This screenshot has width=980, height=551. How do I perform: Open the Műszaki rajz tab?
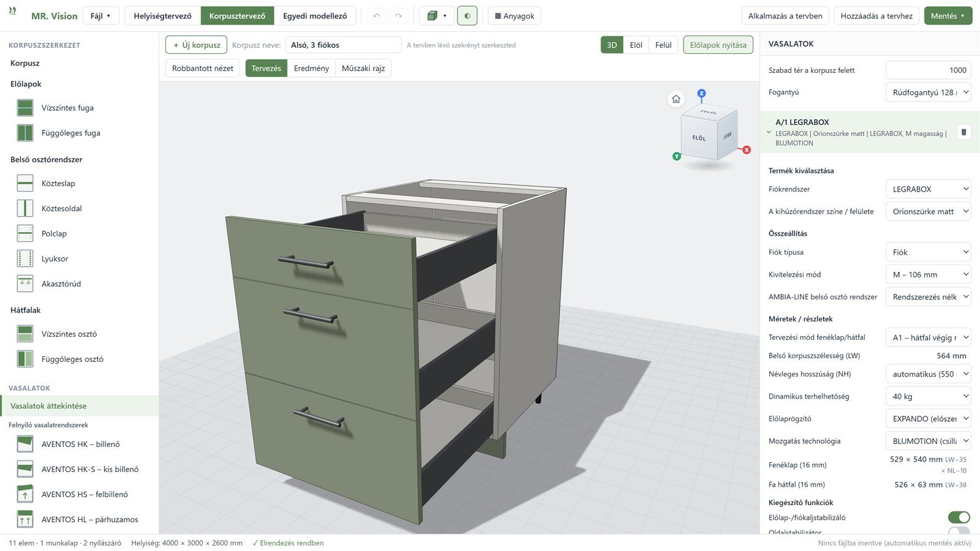[x=363, y=68]
